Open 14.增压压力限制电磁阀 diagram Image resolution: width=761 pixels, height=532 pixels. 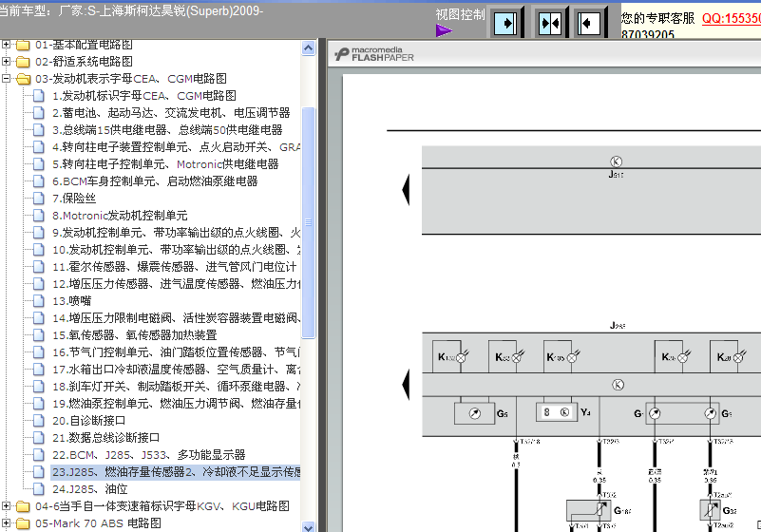[176, 317]
